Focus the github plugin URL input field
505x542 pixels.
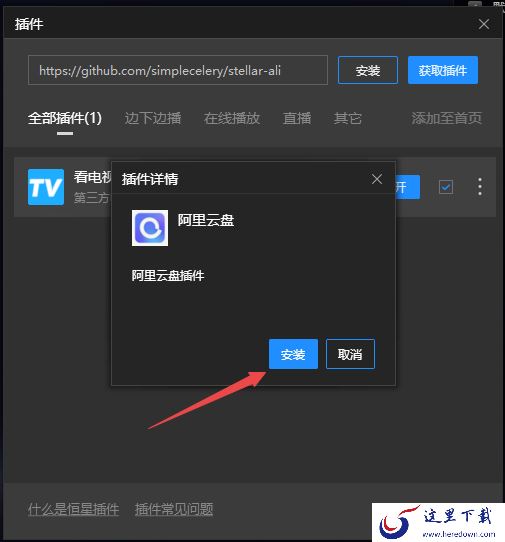tap(178, 70)
